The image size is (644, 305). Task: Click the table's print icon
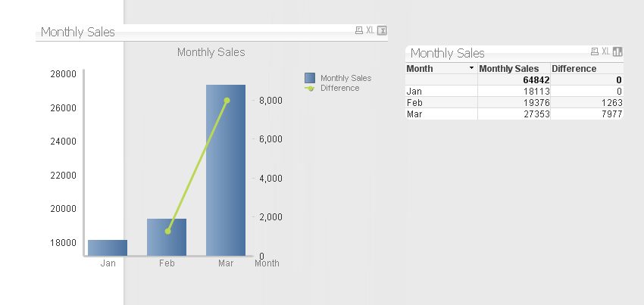(595, 51)
